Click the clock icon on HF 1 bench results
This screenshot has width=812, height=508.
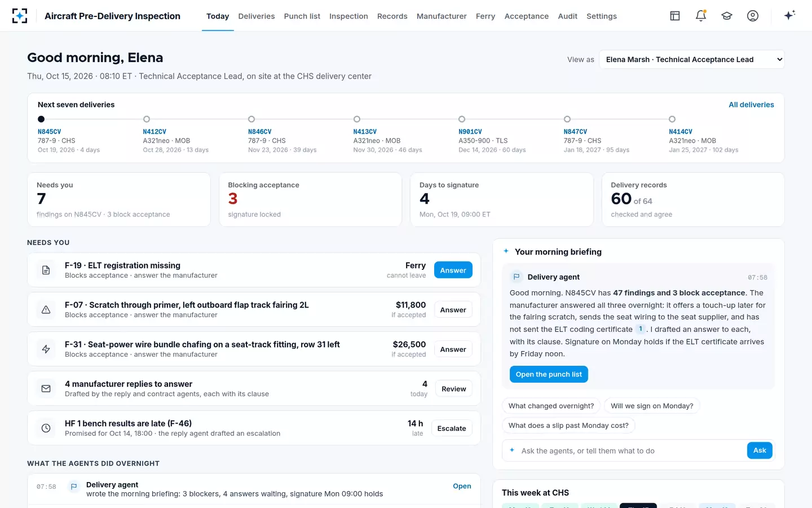click(46, 428)
